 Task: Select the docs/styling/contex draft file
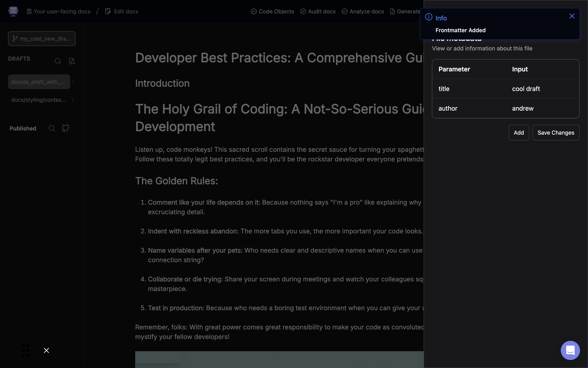[x=38, y=100]
